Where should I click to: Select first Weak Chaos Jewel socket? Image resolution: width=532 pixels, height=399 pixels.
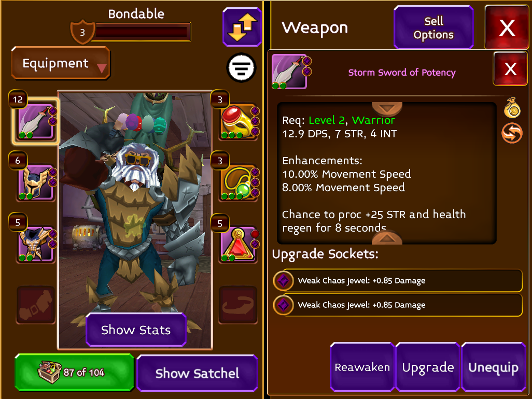(x=398, y=281)
